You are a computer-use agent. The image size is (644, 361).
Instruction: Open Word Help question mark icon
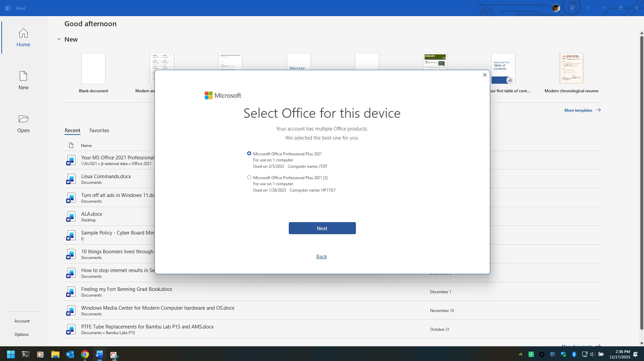pyautogui.click(x=588, y=8)
